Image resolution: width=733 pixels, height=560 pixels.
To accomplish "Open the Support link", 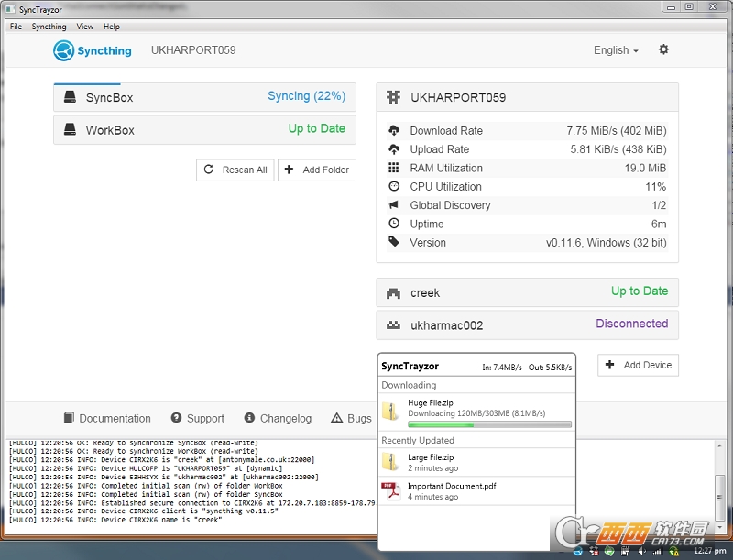I will pyautogui.click(x=197, y=418).
